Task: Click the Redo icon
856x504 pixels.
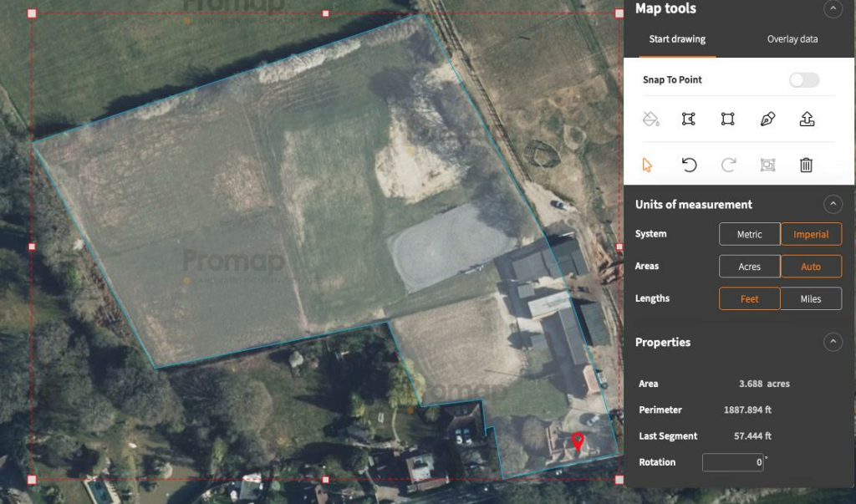Action: 727,165
